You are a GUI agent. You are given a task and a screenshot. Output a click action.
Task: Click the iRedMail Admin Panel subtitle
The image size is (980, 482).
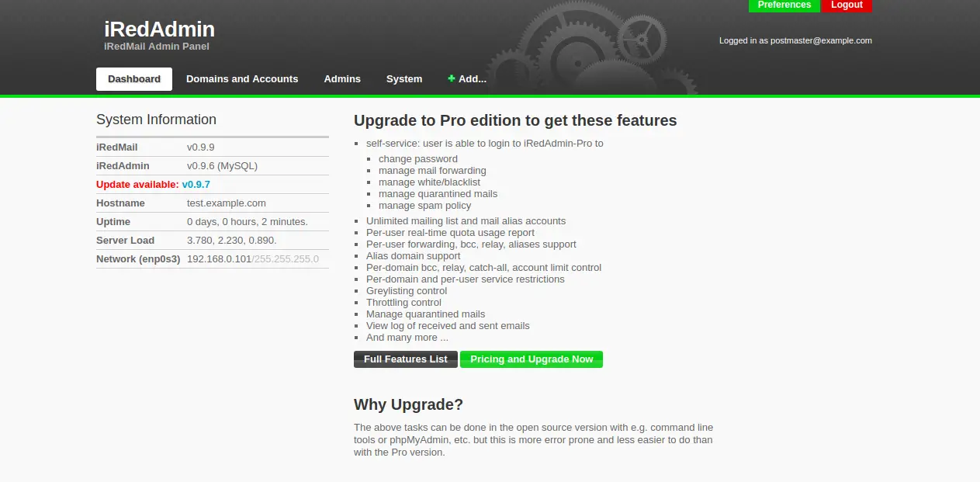point(157,47)
